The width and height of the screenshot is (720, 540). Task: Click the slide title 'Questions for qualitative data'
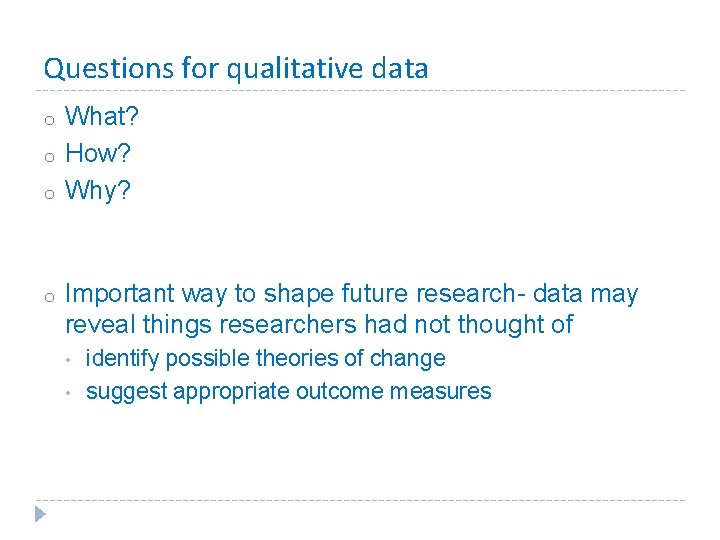pos(236,68)
